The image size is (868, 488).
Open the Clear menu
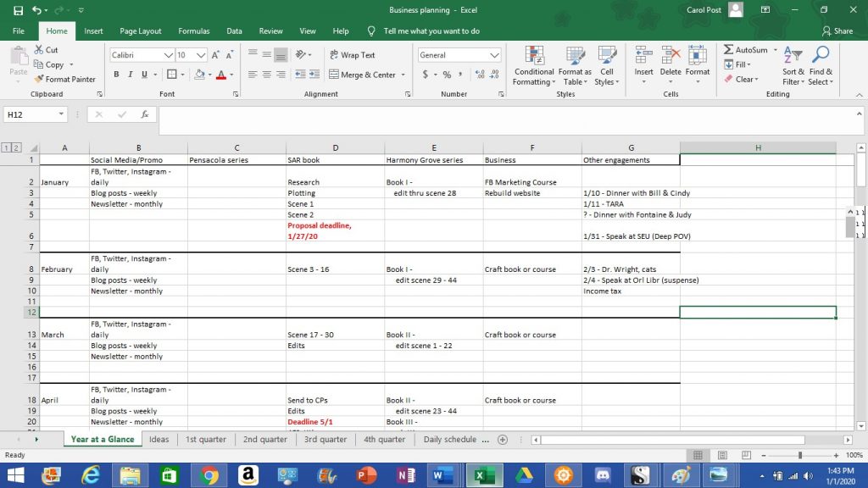point(741,79)
